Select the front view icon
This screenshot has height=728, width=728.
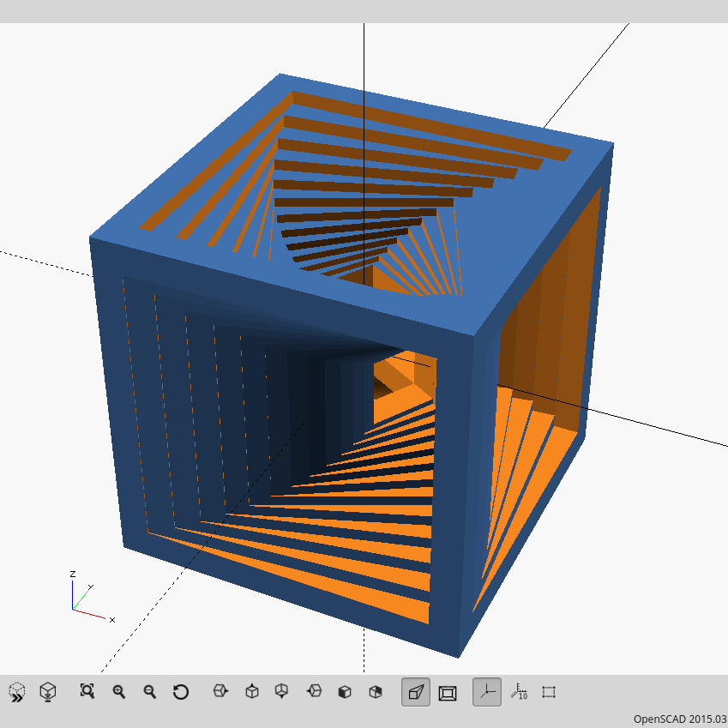coord(345,692)
